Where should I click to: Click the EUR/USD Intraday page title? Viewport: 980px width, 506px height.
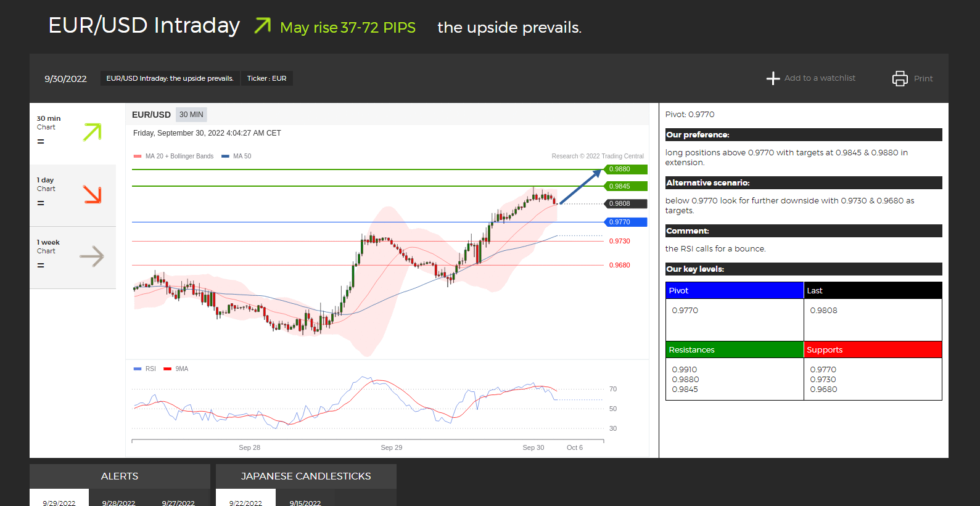(144, 25)
